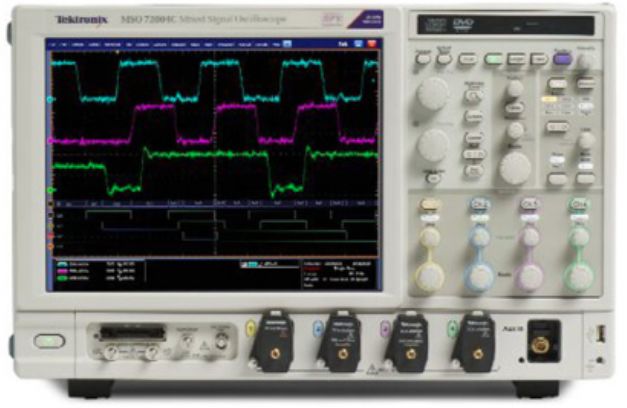Viewport: 627px width, 408px height.
Task: Click the channel 2 probe connector on the front
Action: pos(343,354)
